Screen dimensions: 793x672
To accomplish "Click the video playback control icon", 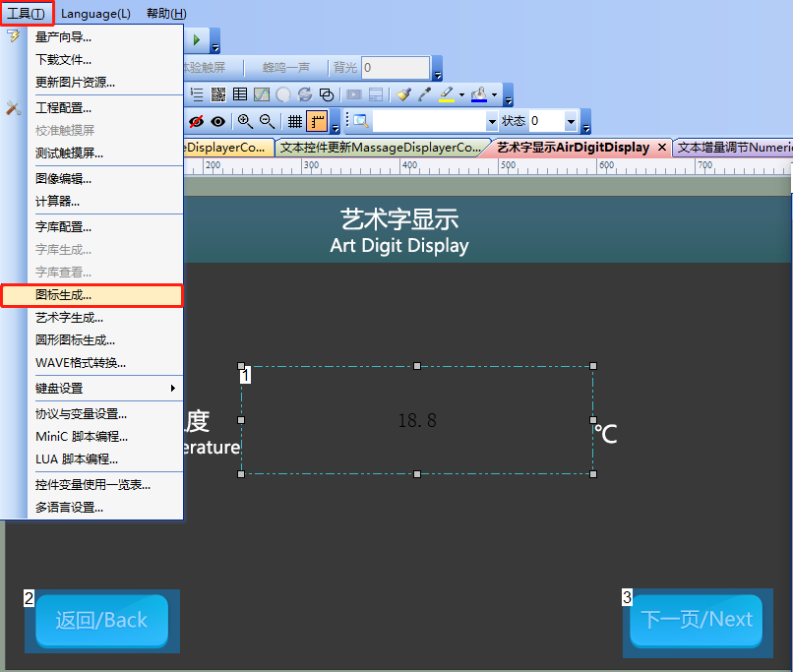I will click(354, 94).
